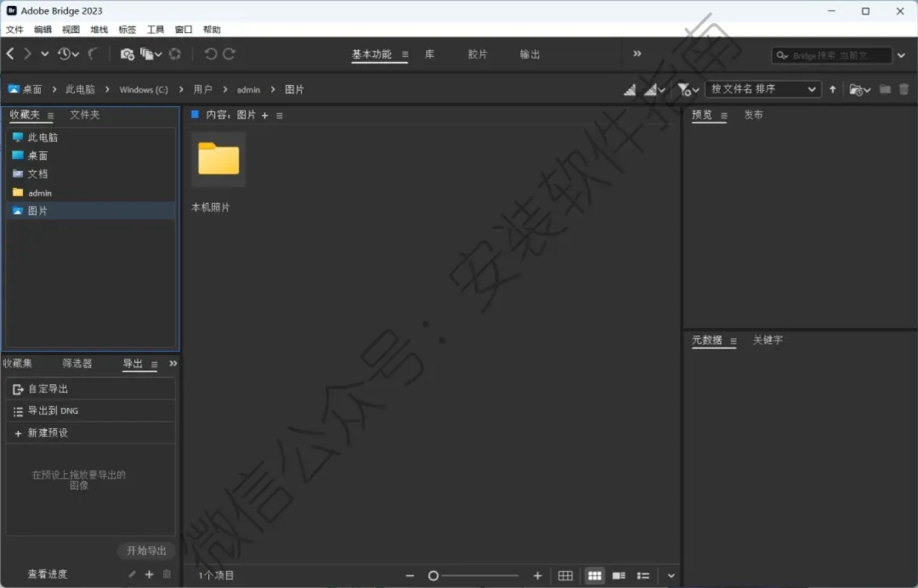Select 桌面 in favorites list

91,155
